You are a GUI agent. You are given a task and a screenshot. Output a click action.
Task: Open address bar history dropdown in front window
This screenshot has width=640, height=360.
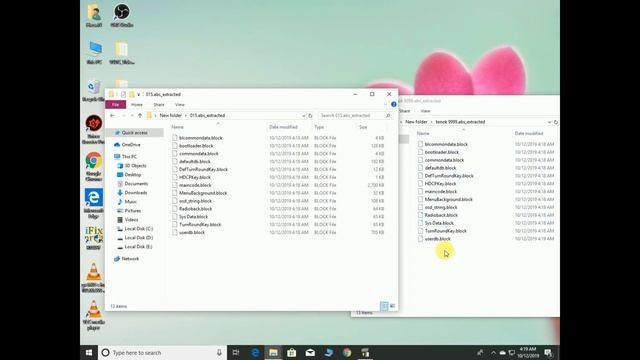[303, 116]
